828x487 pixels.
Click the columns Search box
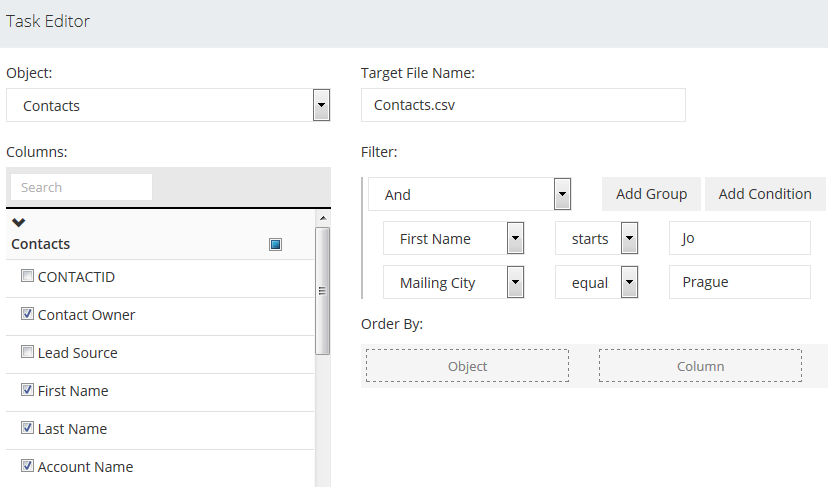coord(81,187)
